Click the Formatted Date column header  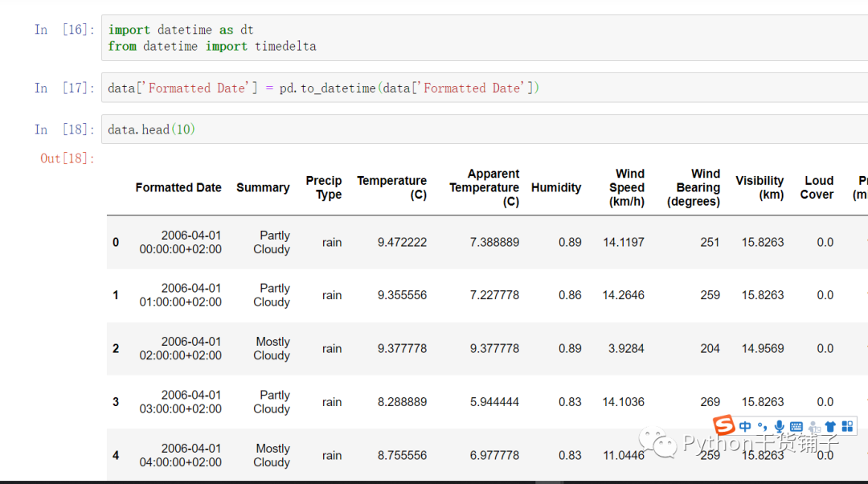tap(178, 187)
